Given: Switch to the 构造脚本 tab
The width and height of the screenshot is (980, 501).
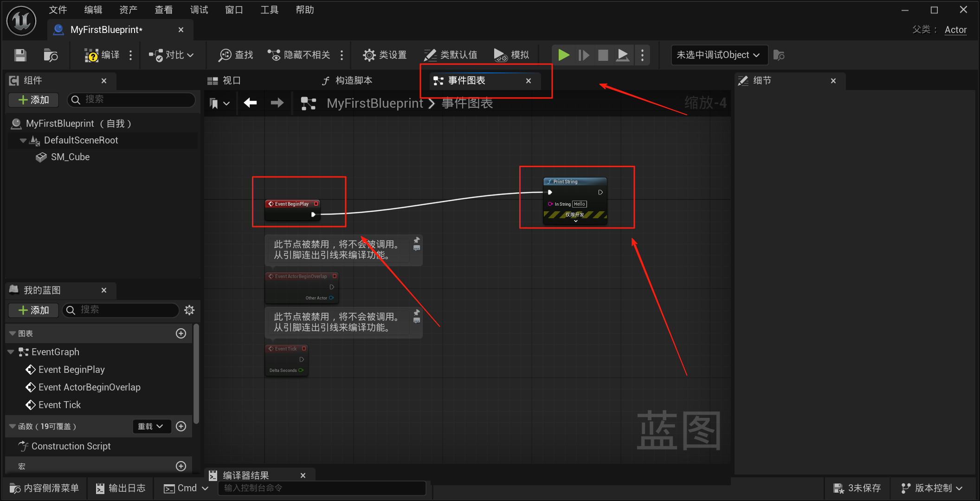Looking at the screenshot, I should (348, 81).
